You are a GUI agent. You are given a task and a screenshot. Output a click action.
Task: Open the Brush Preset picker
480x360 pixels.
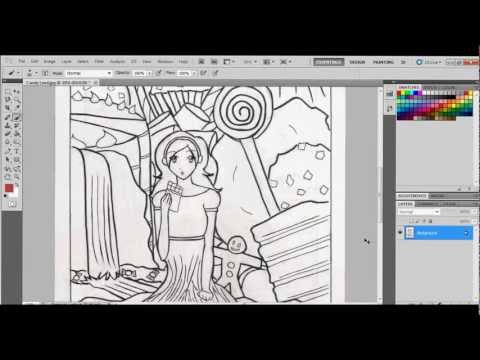click(36, 73)
